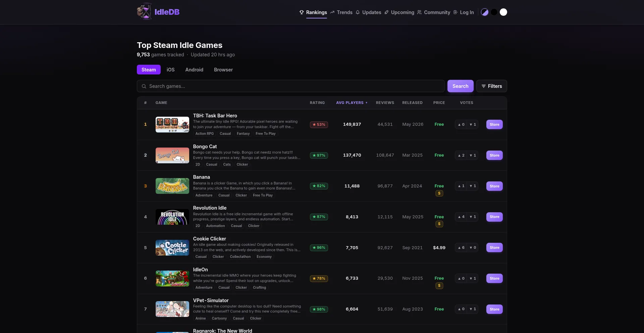Open the Store page for Revolution Idle

tap(494, 217)
